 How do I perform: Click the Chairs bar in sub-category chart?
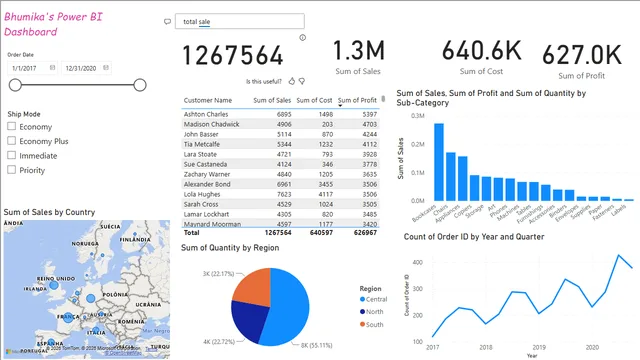click(451, 177)
